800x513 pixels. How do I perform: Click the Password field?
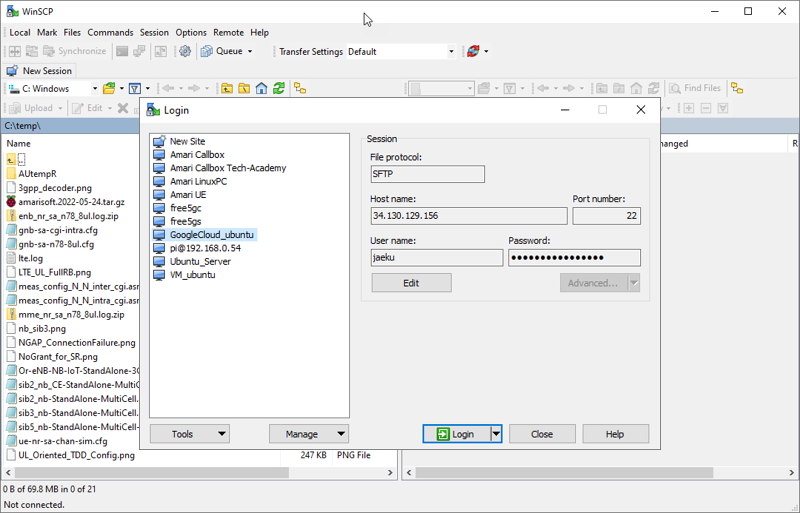[x=574, y=258]
